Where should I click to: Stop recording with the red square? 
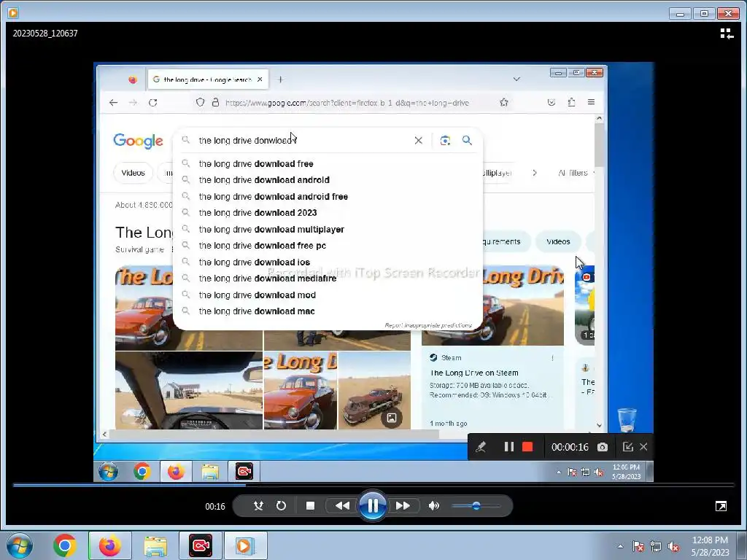(x=527, y=447)
